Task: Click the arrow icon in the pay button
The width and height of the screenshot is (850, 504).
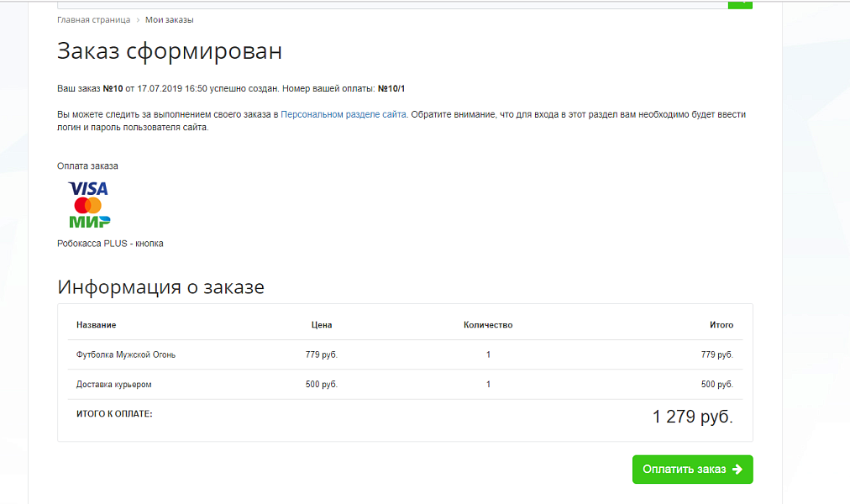Action: pos(737,470)
